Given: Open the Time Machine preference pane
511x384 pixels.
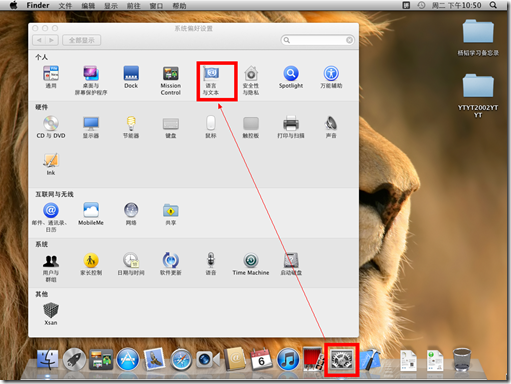Looking at the screenshot, I should (251, 264).
